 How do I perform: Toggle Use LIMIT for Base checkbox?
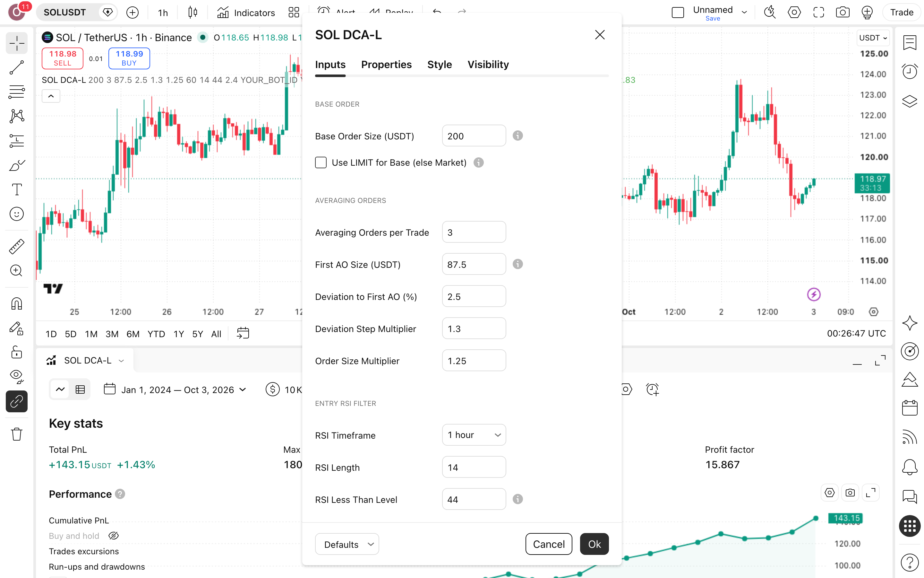point(321,162)
